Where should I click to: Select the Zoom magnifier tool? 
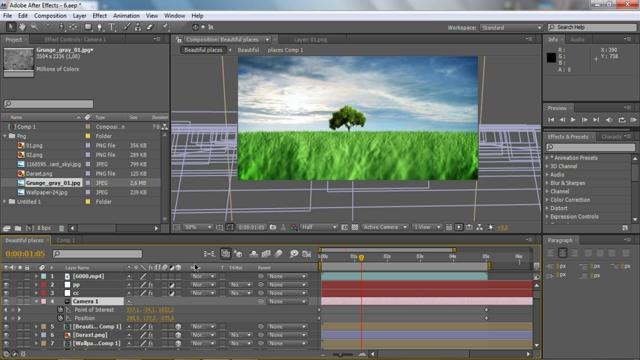pos(34,27)
